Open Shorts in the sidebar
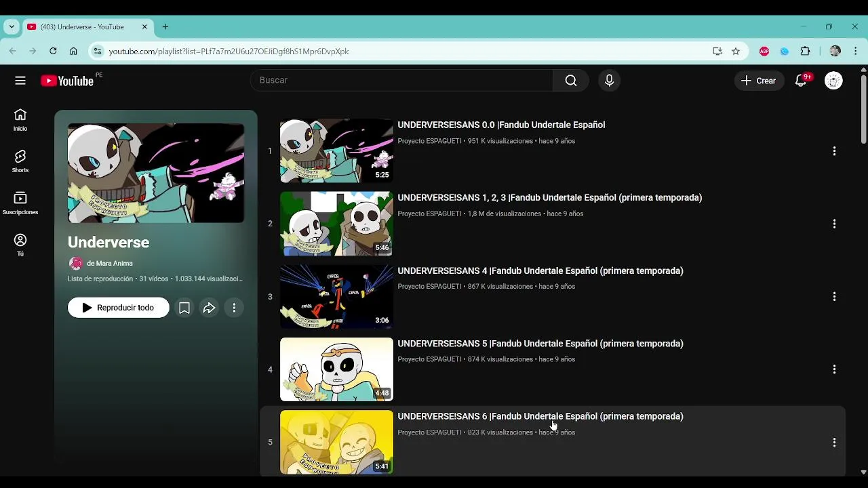Image resolution: width=868 pixels, height=488 pixels. 20,161
